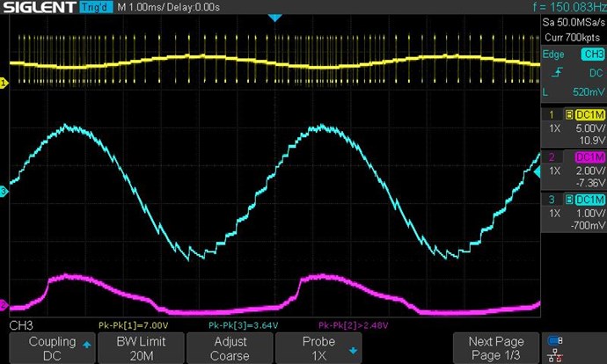
Task: Click channel 1 bandwidth limit B icon
Action: 569,114
